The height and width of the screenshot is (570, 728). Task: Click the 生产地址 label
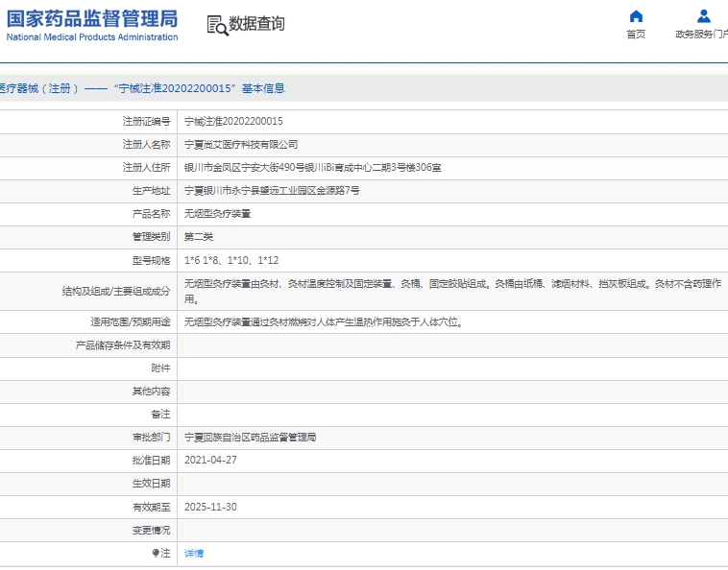pyautogui.click(x=152, y=191)
